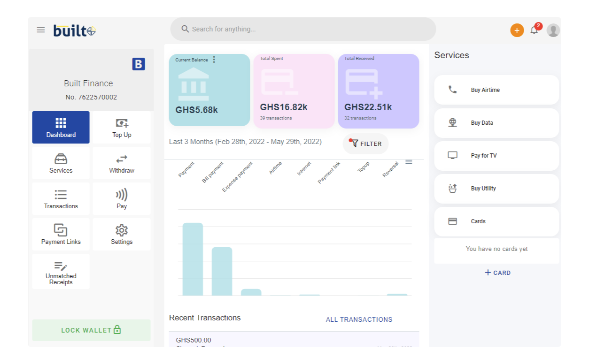589x364 pixels.
Task: Open the hamburger navigation menu
Action: pos(41,30)
